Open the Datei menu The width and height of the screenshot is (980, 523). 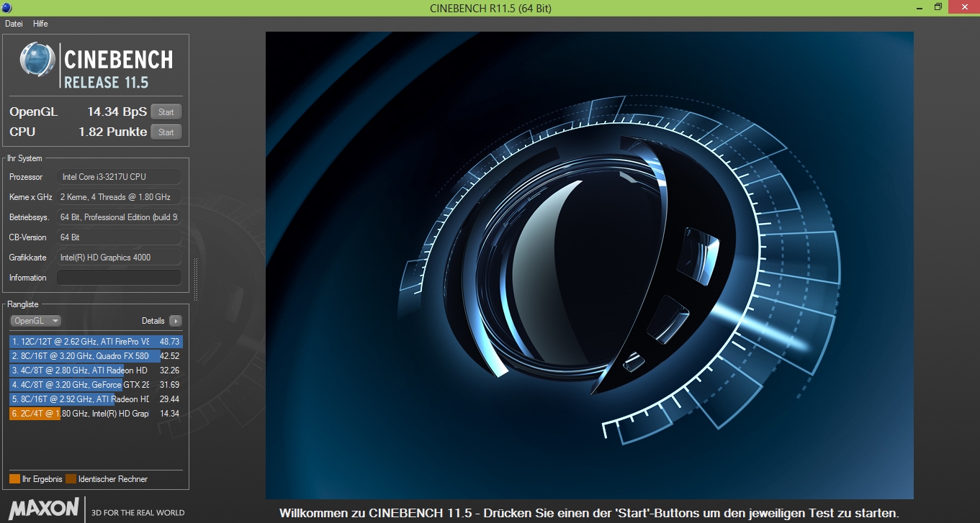[x=14, y=24]
